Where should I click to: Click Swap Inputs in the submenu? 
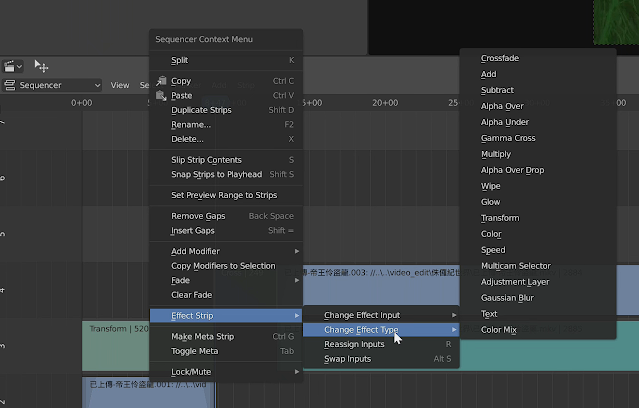point(347,359)
